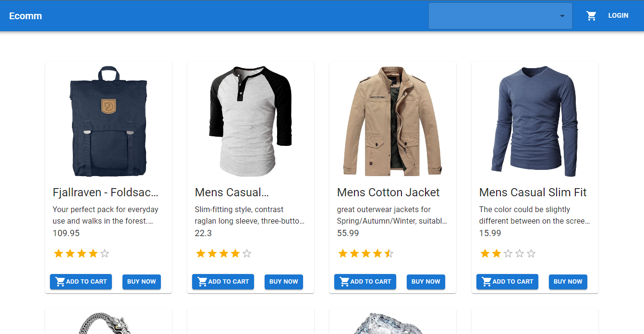The width and height of the screenshot is (644, 334).
Task: Open the silver ring image in second row
Action: point(393,324)
